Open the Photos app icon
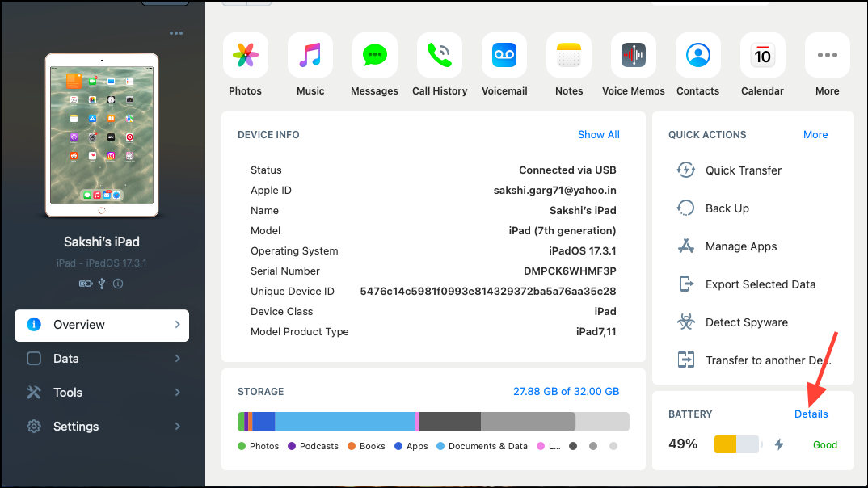The height and width of the screenshot is (488, 868). [x=245, y=55]
